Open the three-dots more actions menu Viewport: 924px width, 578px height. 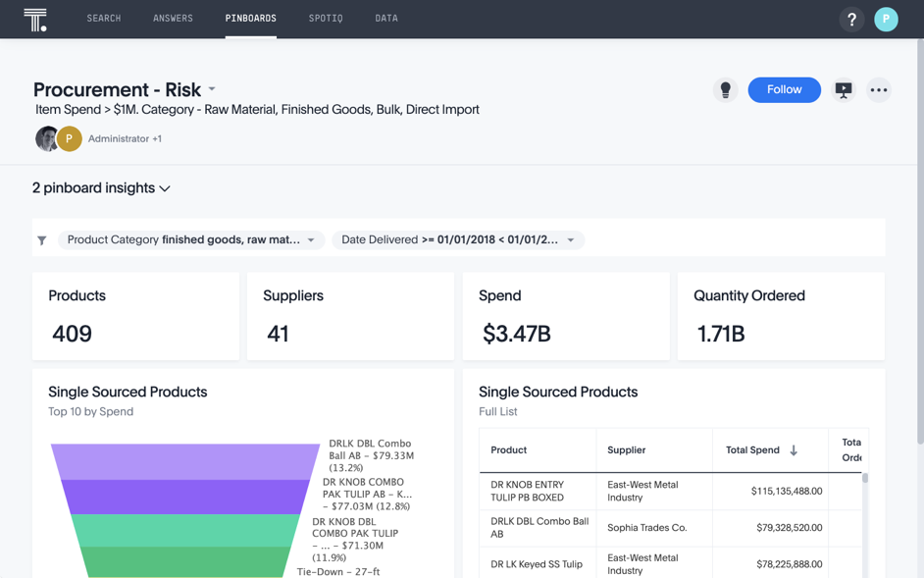click(879, 90)
